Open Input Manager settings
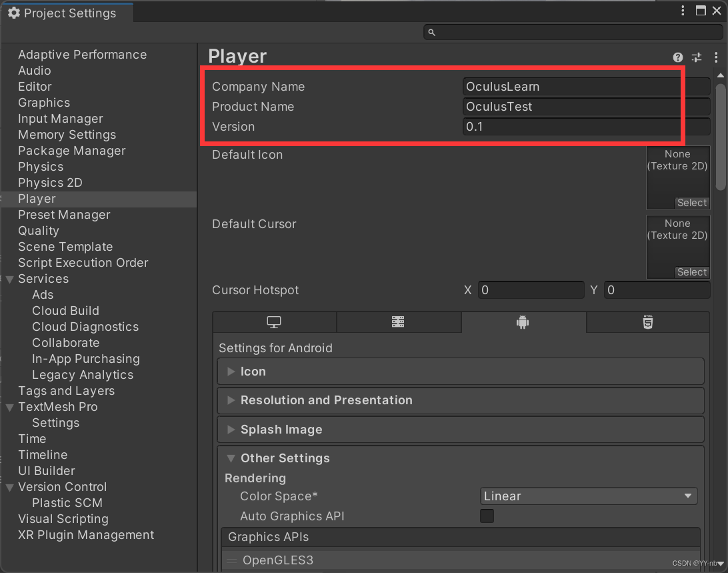Viewport: 728px width, 573px height. tap(61, 119)
